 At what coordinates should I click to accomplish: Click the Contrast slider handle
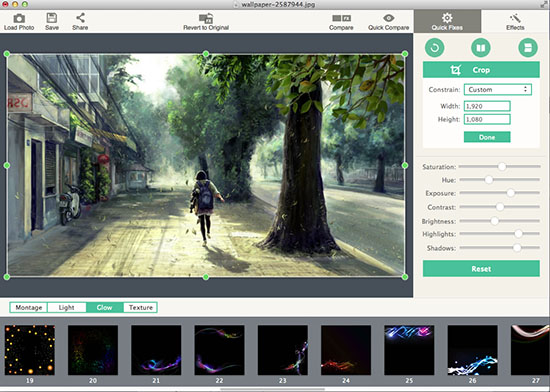click(500, 207)
